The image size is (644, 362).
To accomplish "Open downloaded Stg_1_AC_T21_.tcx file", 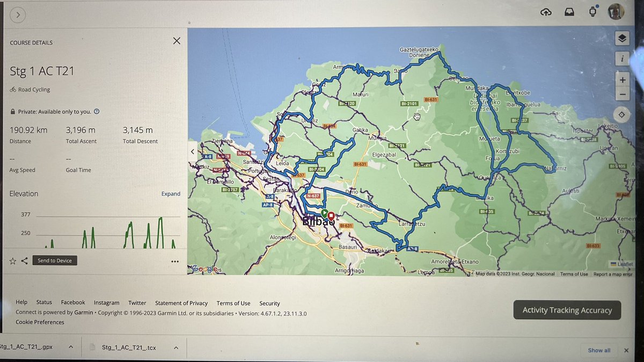I will (x=129, y=347).
